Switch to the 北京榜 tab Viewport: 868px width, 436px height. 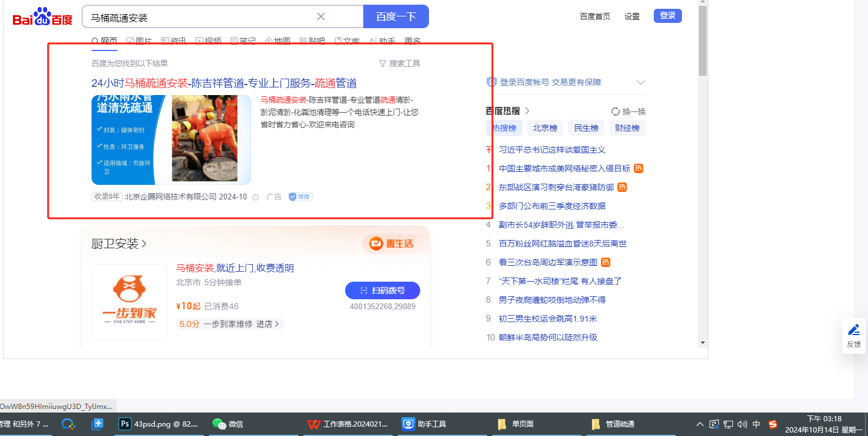point(545,128)
